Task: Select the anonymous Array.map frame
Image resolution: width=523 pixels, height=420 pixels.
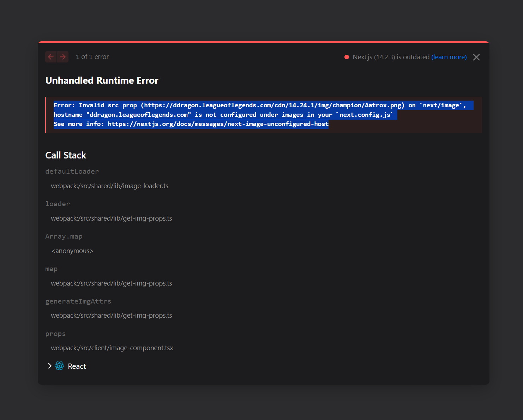Action: tap(72, 251)
